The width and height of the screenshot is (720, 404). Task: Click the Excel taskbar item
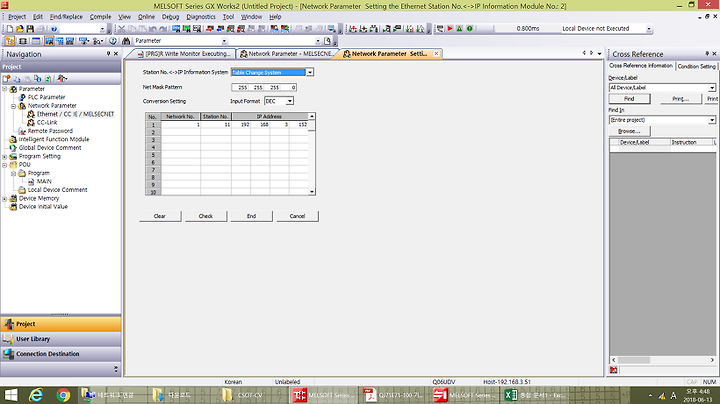point(535,395)
